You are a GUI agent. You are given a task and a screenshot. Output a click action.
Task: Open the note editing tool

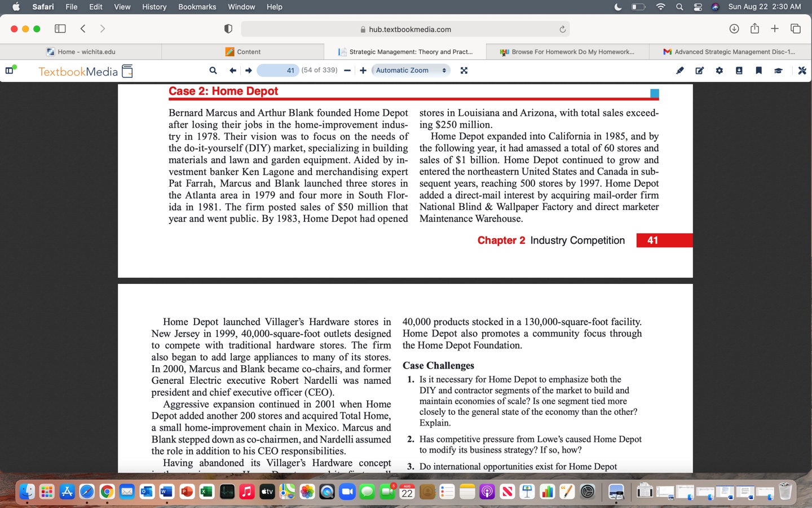pos(700,71)
